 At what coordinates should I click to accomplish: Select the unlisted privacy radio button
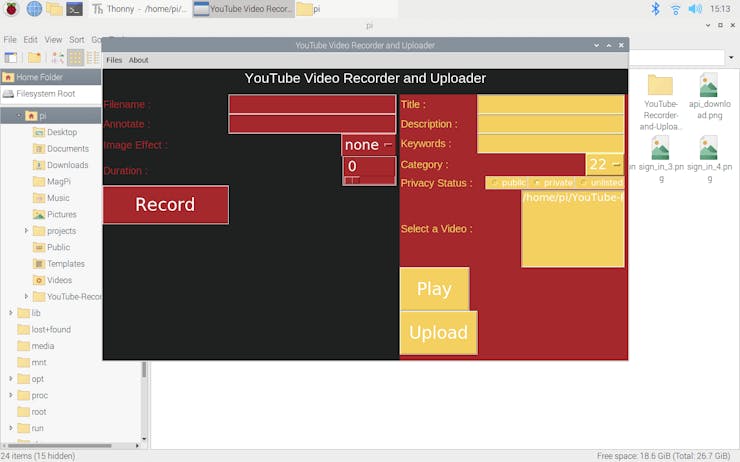click(600, 183)
